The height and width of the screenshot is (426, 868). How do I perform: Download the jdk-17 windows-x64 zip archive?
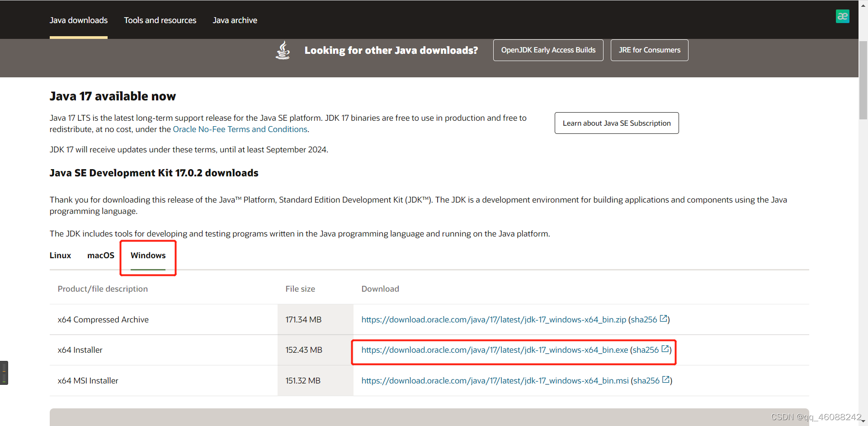click(494, 320)
